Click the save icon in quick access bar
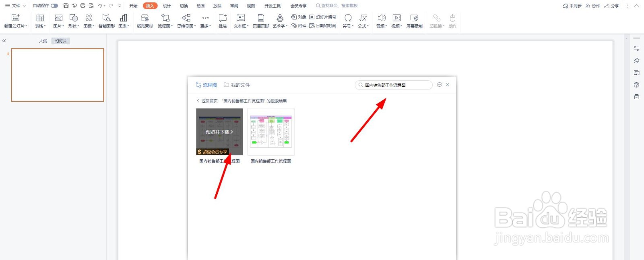Screen dimensions: 644x260 click(x=66, y=6)
